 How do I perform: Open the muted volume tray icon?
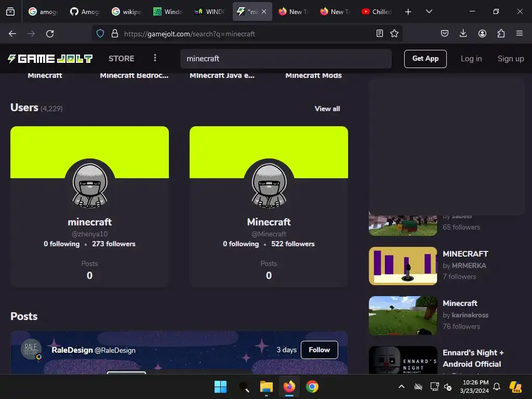click(448, 387)
